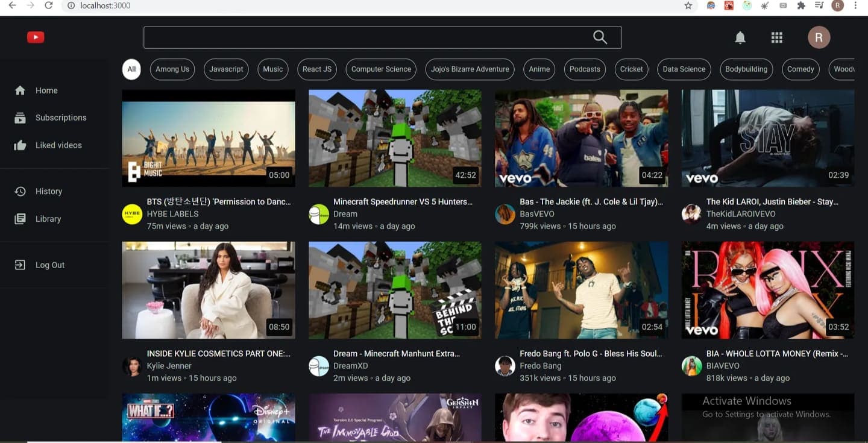This screenshot has height=443, width=868.
Task: Select the React JS category chip
Action: [x=317, y=69]
